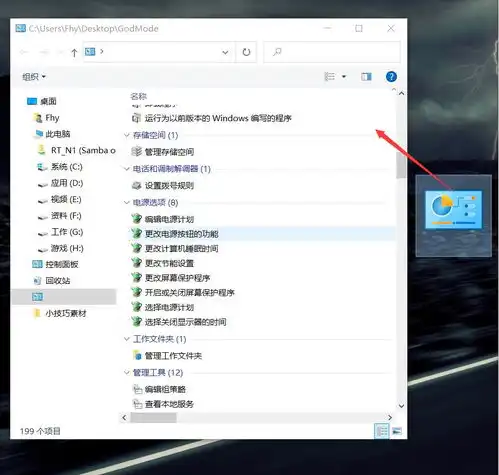Select the GodMode control panel desktop icon

[x=454, y=216]
